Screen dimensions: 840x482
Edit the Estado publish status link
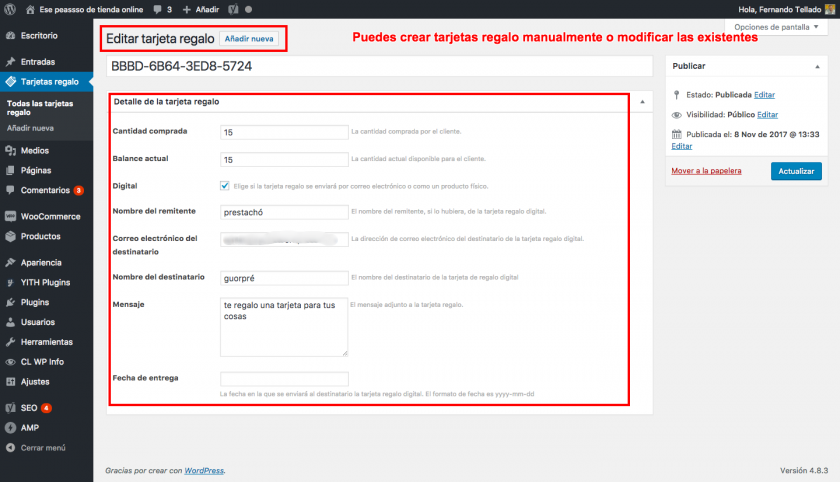tap(764, 95)
